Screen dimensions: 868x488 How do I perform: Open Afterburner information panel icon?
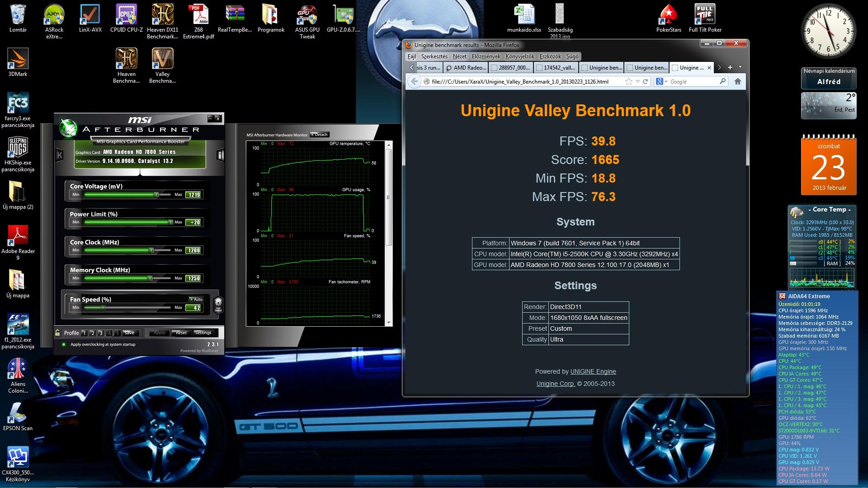click(220, 155)
